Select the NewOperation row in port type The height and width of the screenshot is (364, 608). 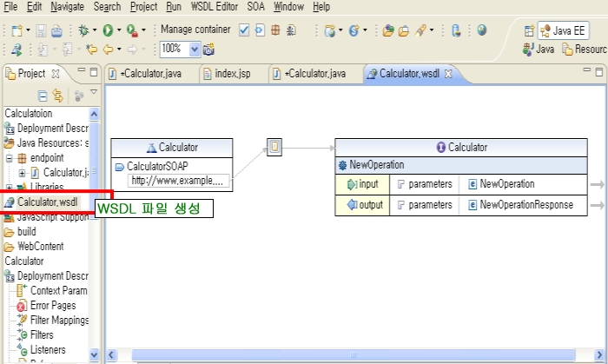pyautogui.click(x=376, y=164)
